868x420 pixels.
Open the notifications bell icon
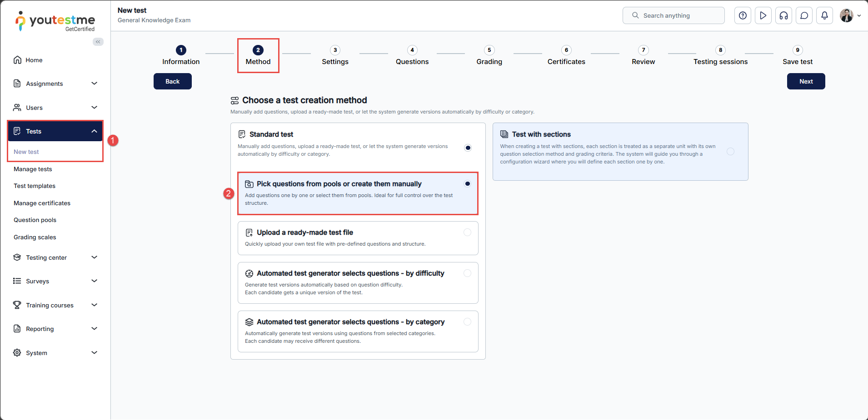(x=824, y=15)
